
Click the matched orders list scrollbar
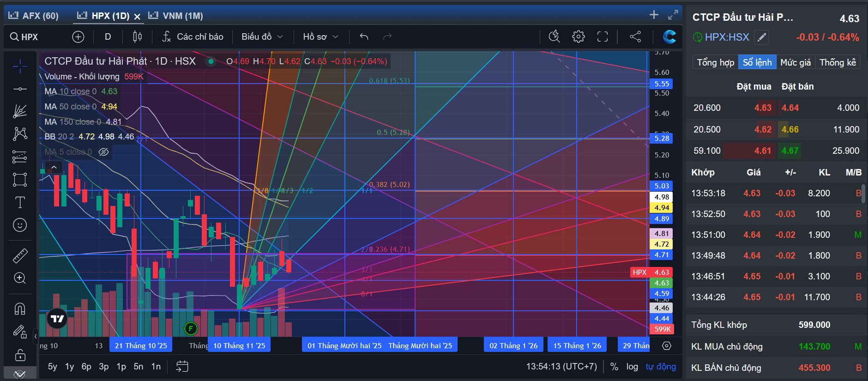tap(863, 194)
